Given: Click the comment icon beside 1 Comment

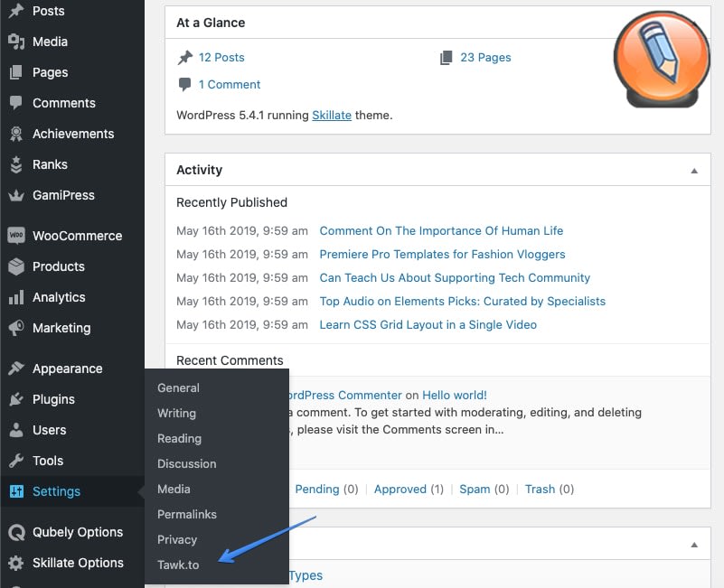Looking at the screenshot, I should [184, 85].
